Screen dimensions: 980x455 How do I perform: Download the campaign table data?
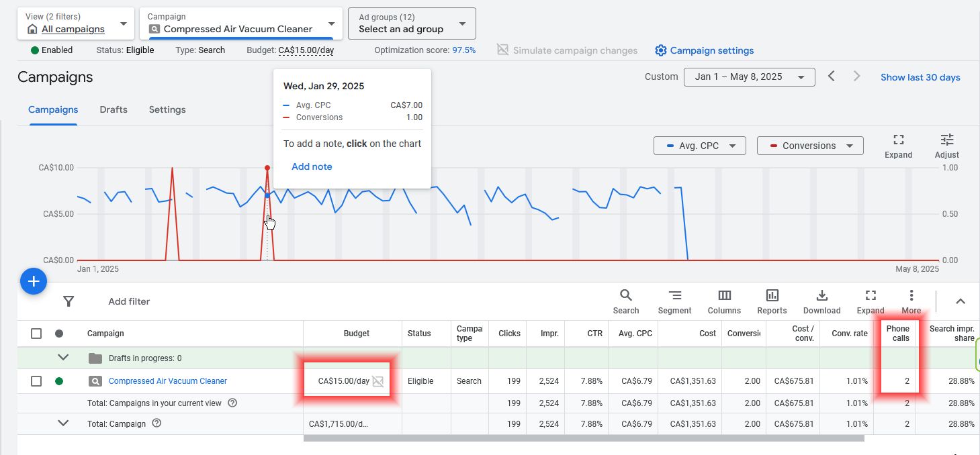coord(821,301)
